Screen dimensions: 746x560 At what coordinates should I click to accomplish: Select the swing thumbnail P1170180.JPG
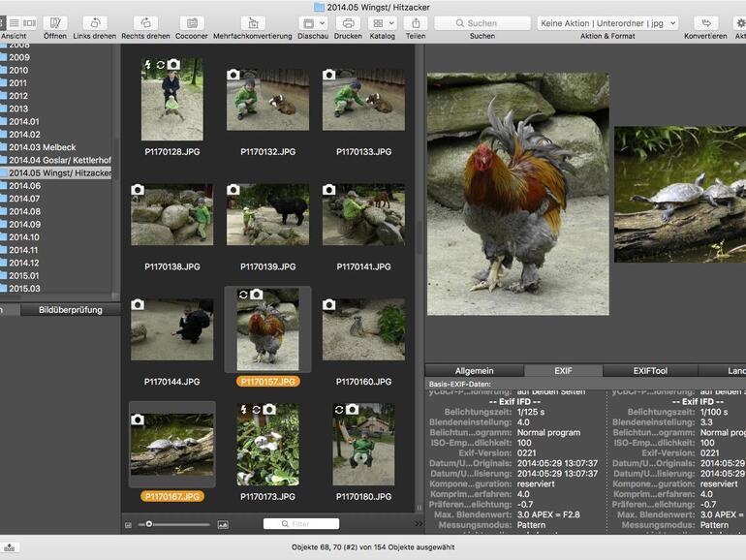[363, 445]
